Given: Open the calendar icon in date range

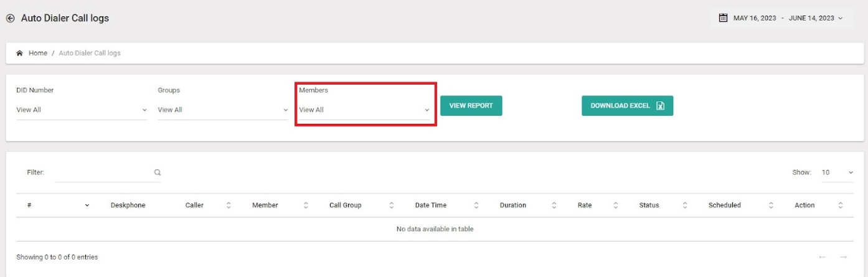Looking at the screenshot, I should click(723, 18).
